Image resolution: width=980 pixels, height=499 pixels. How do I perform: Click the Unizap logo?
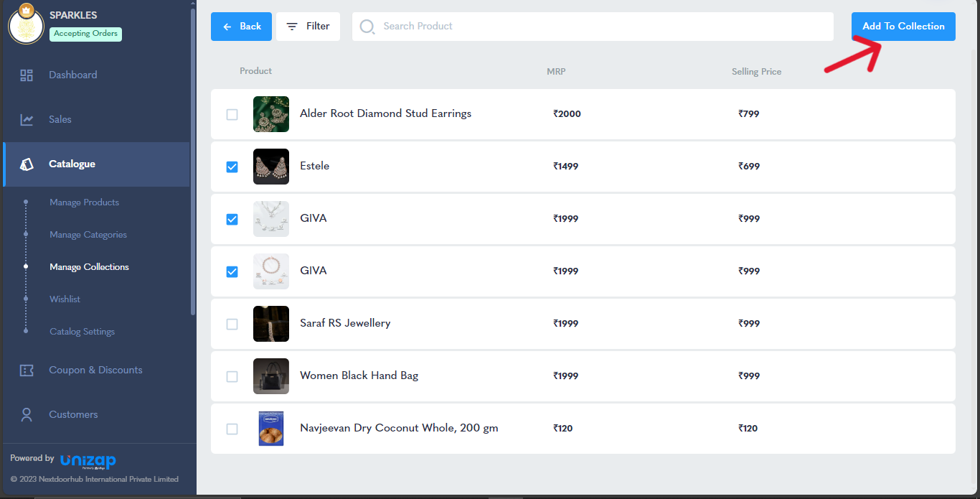(88, 460)
